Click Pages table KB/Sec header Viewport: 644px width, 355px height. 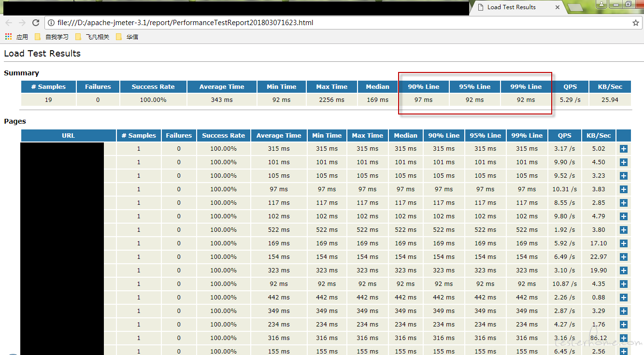tap(599, 136)
